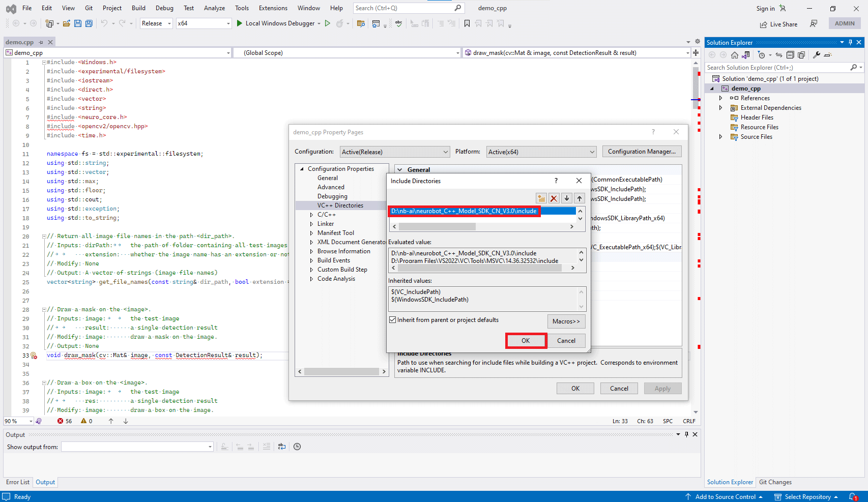
Task: Open Configuration Manager button
Action: coord(642,152)
